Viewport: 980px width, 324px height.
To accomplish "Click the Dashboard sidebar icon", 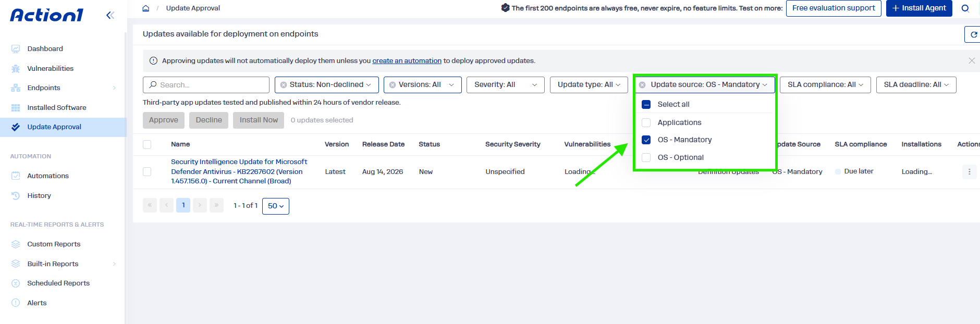I will (16, 49).
